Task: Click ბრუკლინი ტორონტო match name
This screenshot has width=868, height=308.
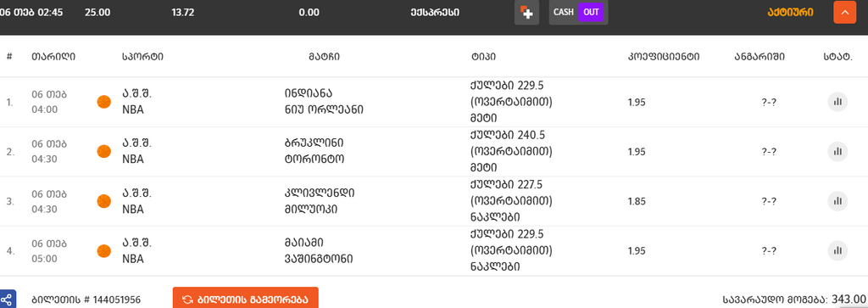Action: pos(315,151)
